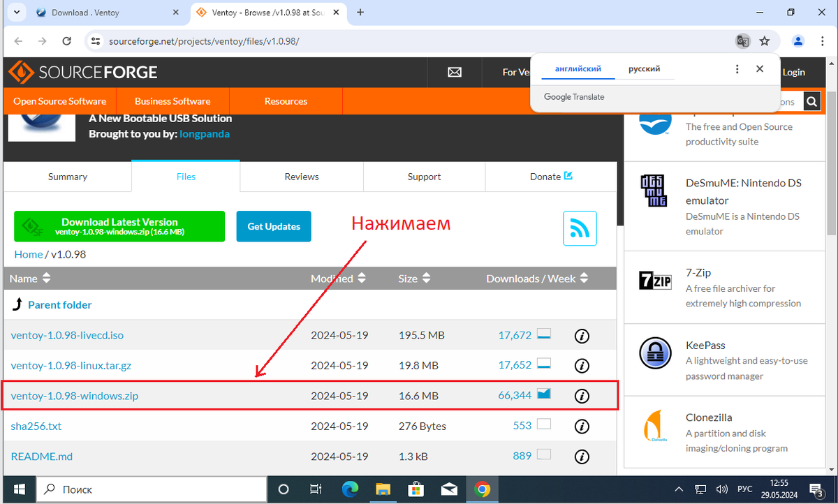Image resolution: width=838 pixels, height=504 pixels.
Task: Open Task View on taskbar
Action: 316,489
